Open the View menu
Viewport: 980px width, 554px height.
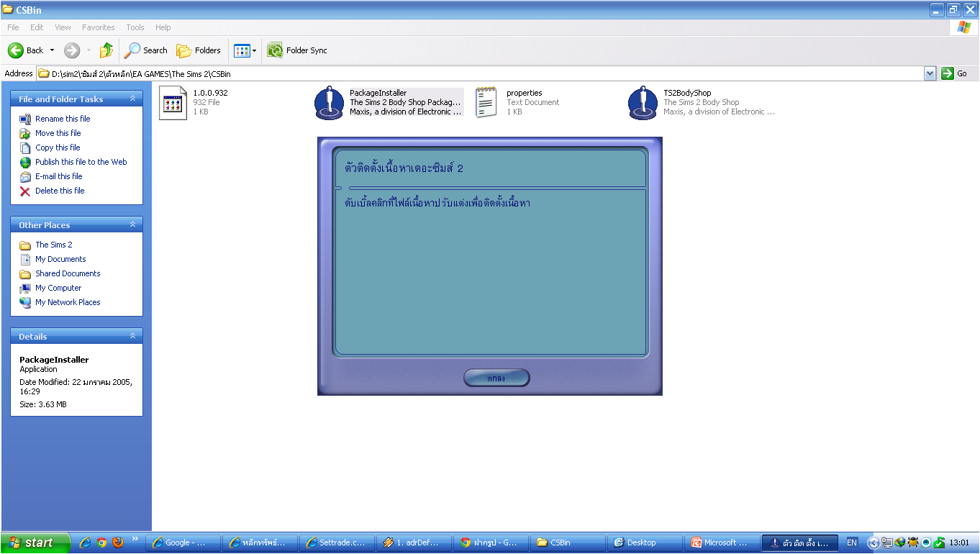click(63, 27)
